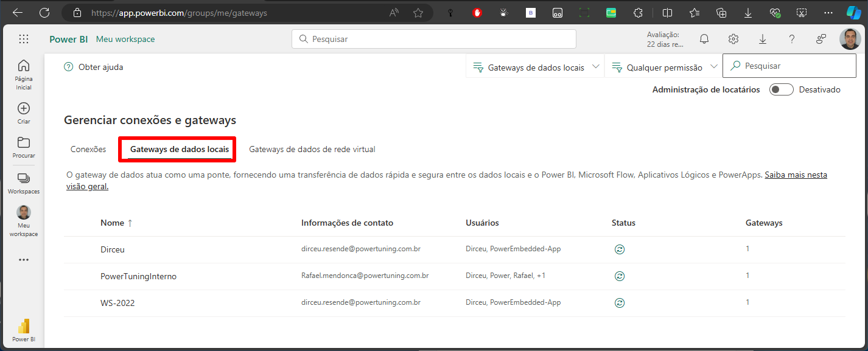The image size is (868, 351).
Task: Click the Read aloud icon in address bar
Action: point(394,13)
